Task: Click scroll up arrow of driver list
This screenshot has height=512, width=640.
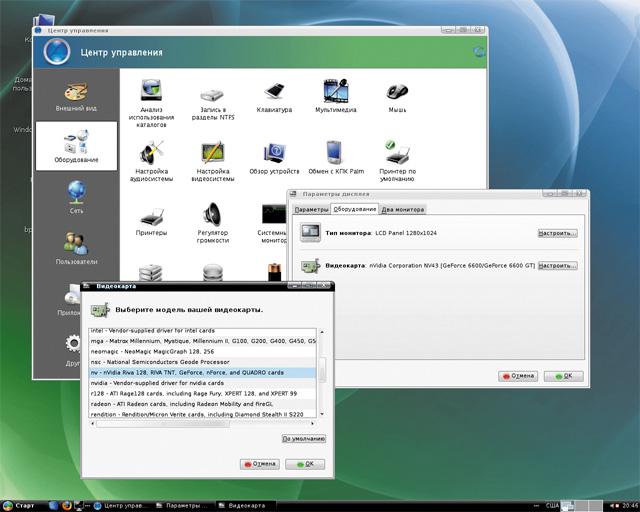Action: point(322,332)
